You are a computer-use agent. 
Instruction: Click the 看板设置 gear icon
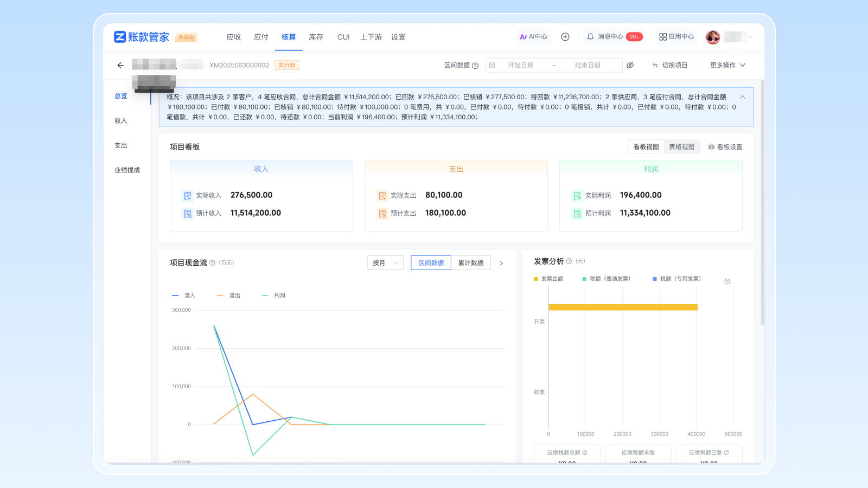coord(711,147)
